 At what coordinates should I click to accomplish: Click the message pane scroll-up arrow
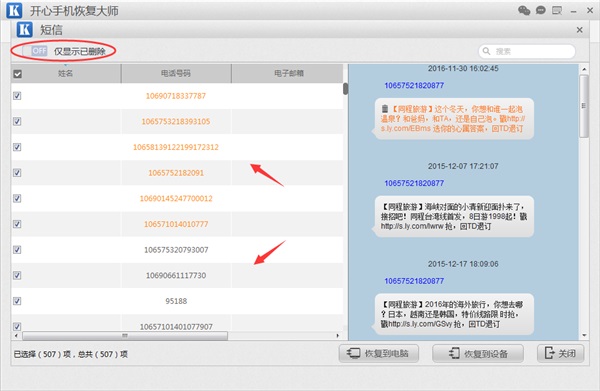coord(584,69)
